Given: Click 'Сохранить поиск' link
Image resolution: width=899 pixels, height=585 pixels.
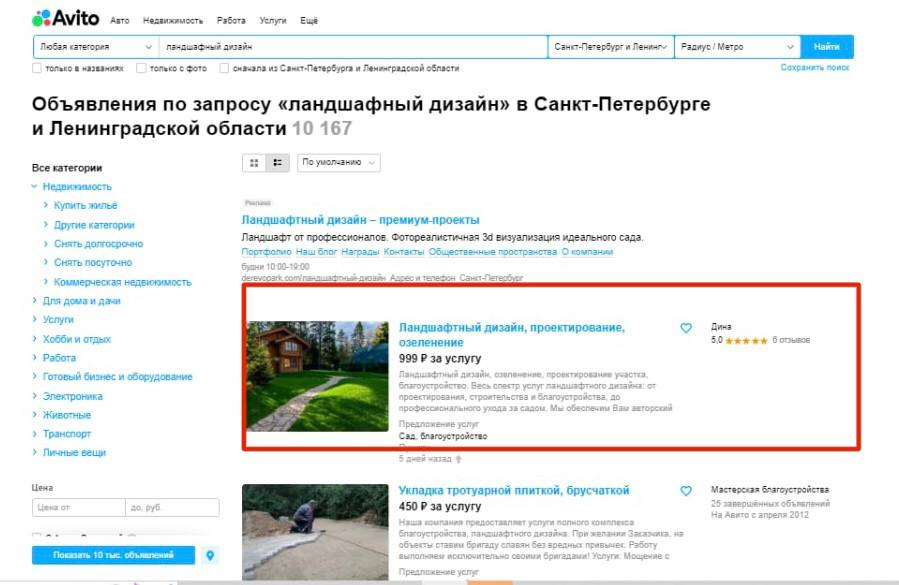Looking at the screenshot, I should [815, 68].
